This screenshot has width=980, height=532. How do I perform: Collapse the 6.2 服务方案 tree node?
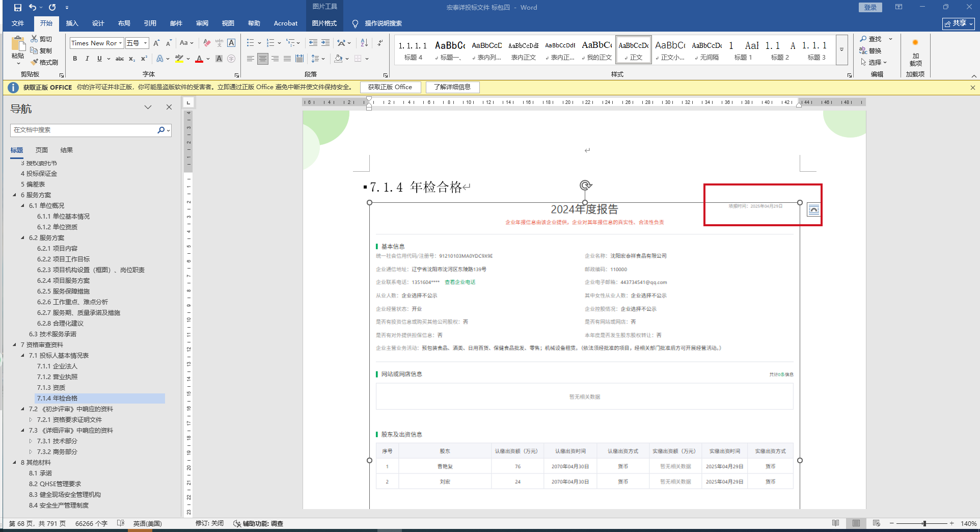[22, 237]
